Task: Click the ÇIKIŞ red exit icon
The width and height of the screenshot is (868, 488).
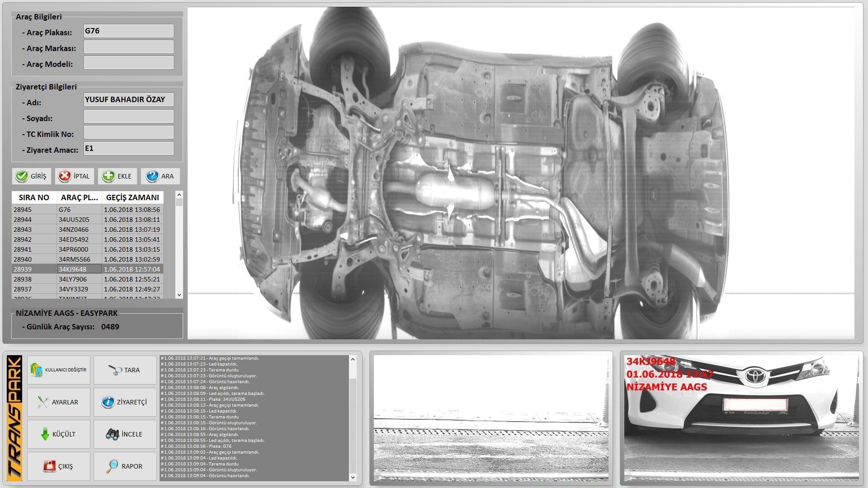Action: tap(49, 466)
